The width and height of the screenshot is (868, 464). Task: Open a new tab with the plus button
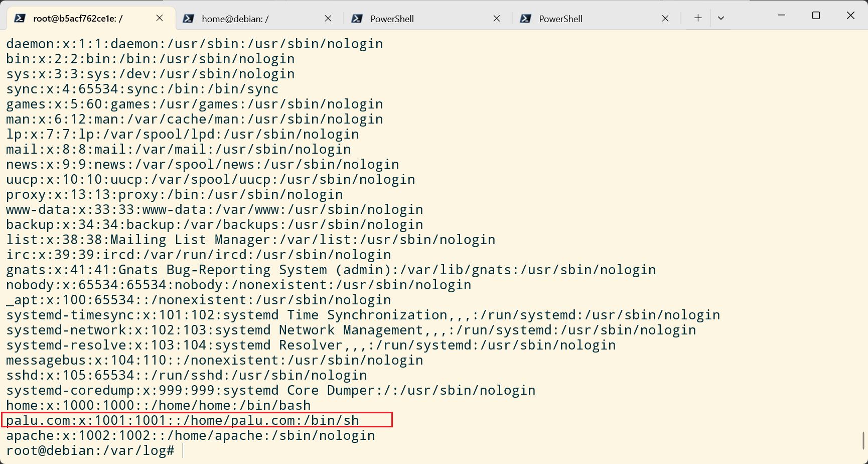[x=698, y=18]
